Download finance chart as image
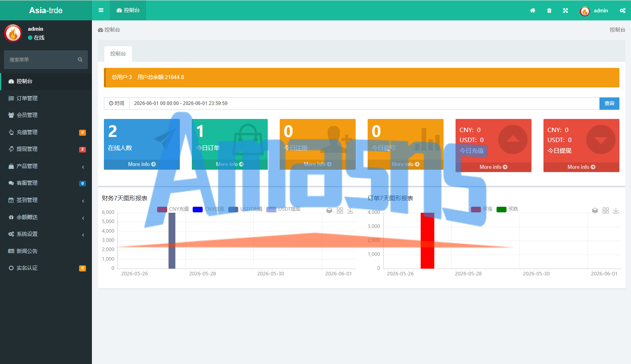631x364 pixels. coord(350,210)
